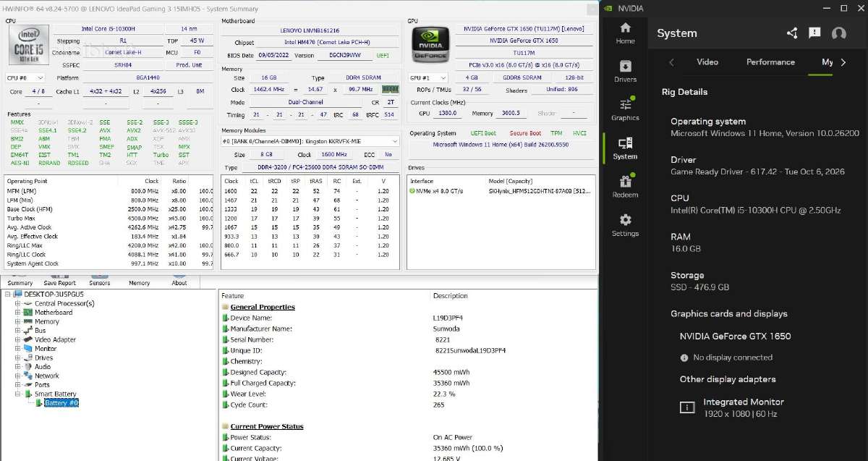Click the Rig Details heading
The width and height of the screenshot is (868, 461).
pos(684,92)
